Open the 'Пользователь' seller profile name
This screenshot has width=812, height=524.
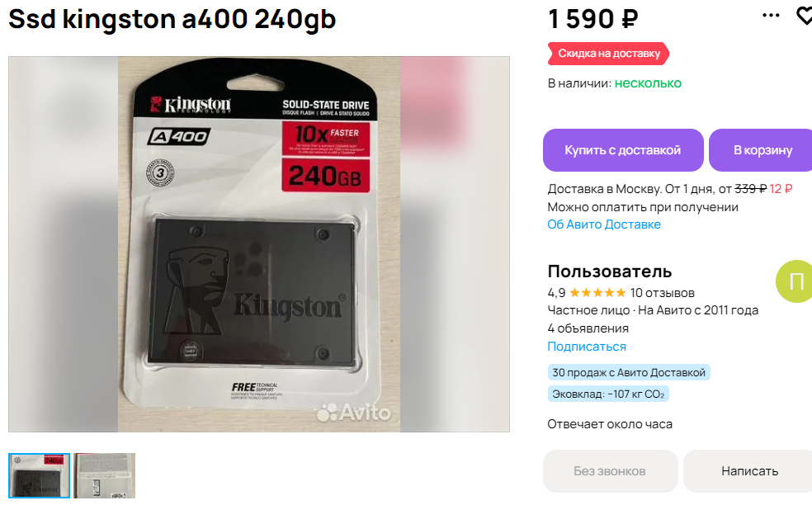[610, 271]
